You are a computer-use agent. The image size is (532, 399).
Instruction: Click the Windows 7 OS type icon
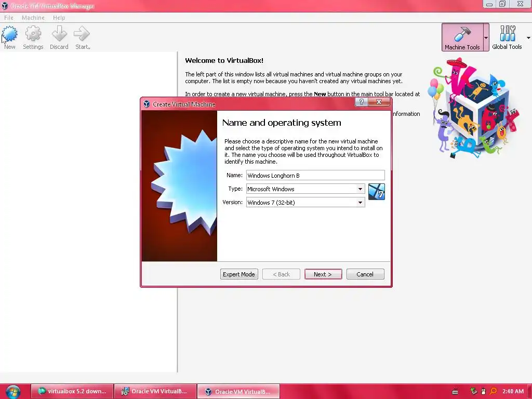coord(376,192)
